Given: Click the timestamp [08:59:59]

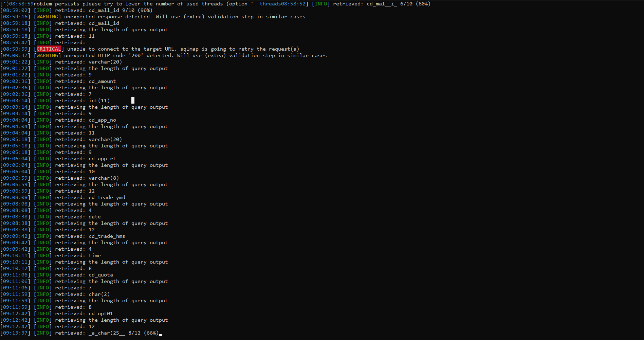Looking at the screenshot, I should point(15,49).
